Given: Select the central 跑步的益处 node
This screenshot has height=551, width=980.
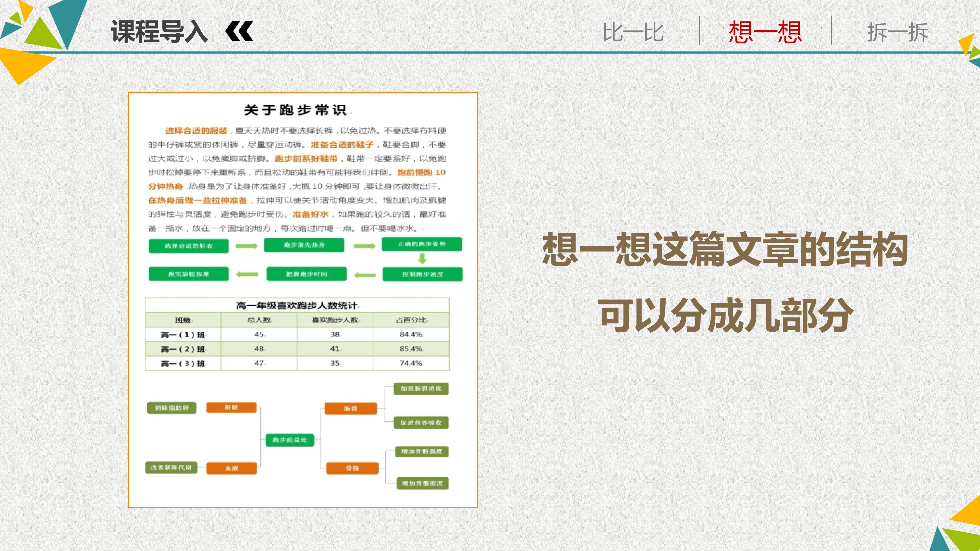Looking at the screenshot, I should click(x=290, y=440).
